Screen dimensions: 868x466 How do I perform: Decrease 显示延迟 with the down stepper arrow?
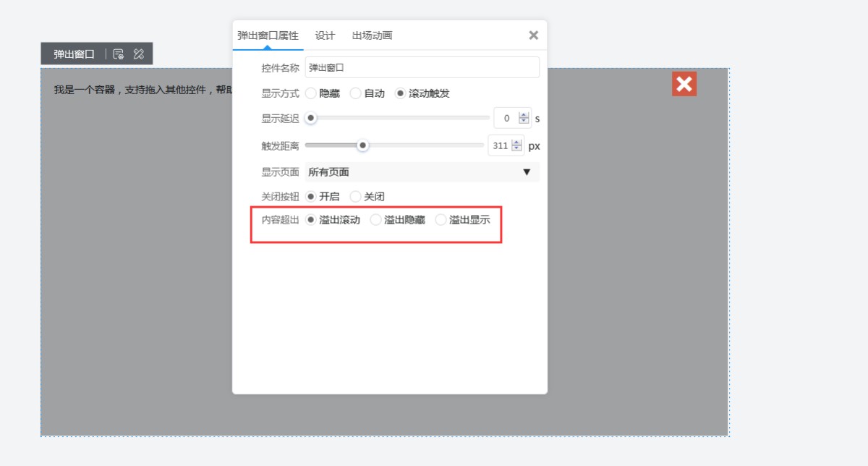524,122
